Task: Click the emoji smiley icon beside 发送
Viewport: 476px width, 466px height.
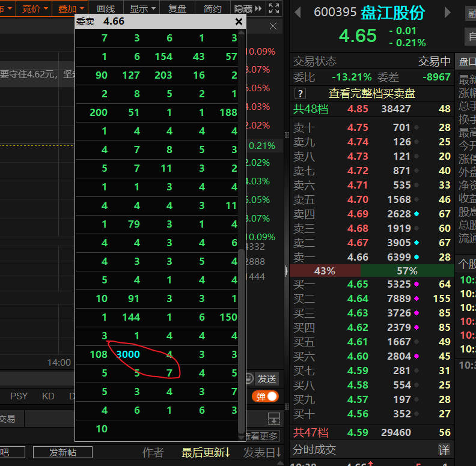Action: tap(249, 378)
